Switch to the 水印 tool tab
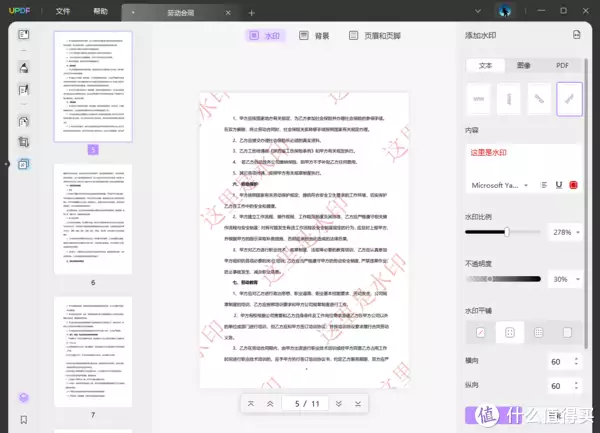Viewport: 600px width, 433px height. 265,36
